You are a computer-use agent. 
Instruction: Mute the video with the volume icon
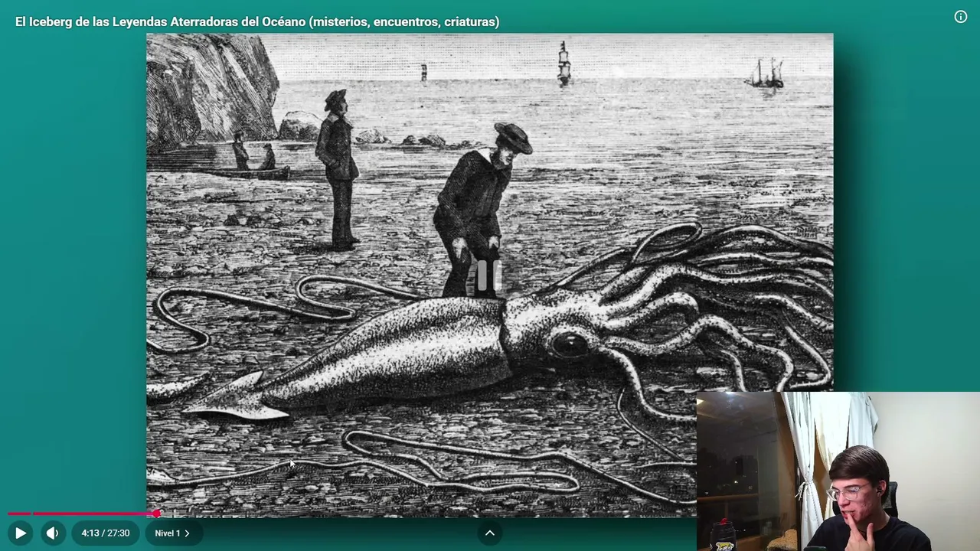52,533
